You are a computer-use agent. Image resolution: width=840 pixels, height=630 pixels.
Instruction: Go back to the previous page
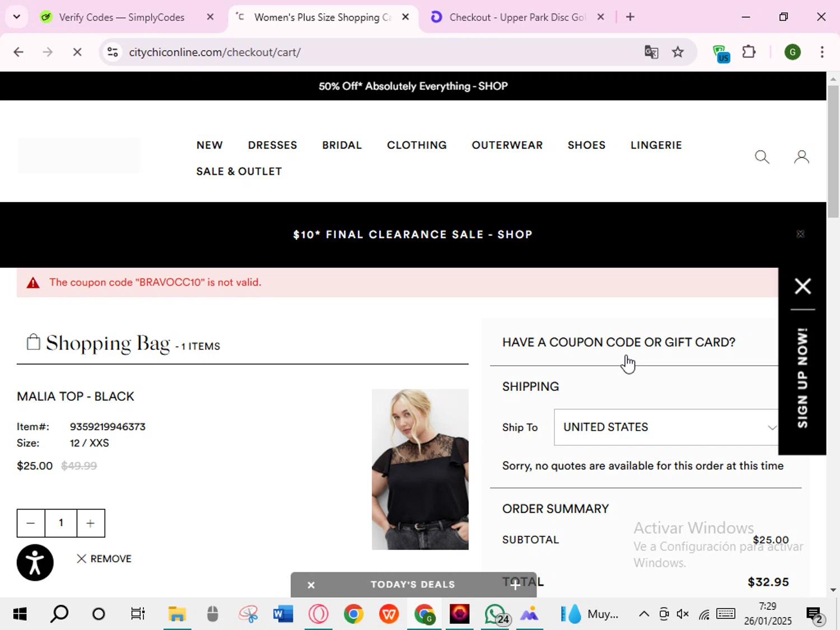click(18, 52)
